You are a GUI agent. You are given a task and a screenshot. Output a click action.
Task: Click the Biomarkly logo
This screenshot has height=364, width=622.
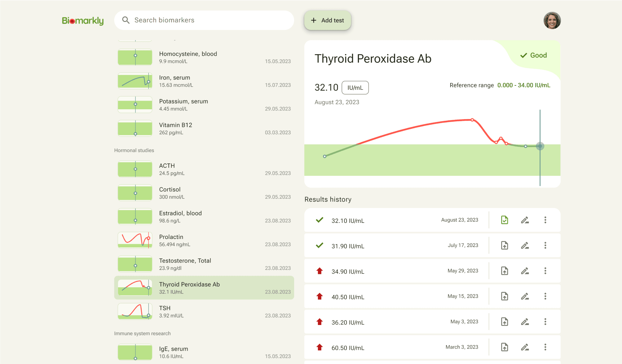click(x=83, y=20)
